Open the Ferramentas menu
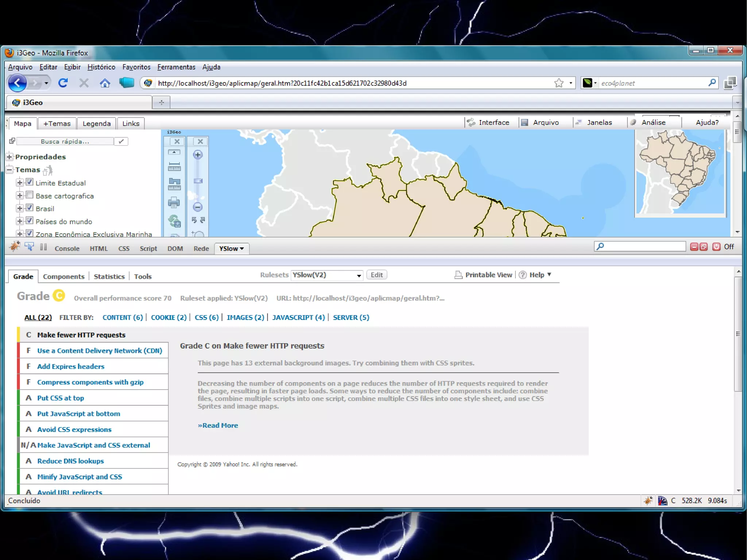Screen dimensions: 747x560 pos(176,67)
